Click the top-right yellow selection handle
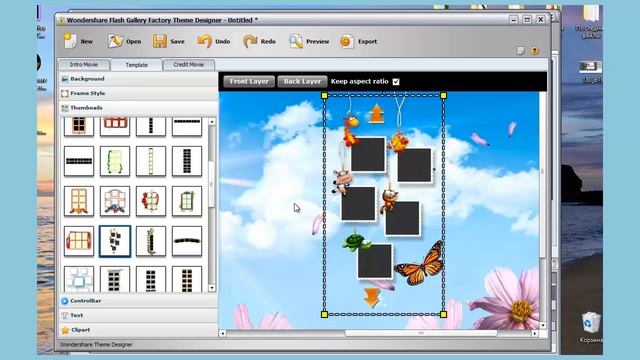Image resolution: width=640 pixels, height=360 pixels. pos(444,96)
